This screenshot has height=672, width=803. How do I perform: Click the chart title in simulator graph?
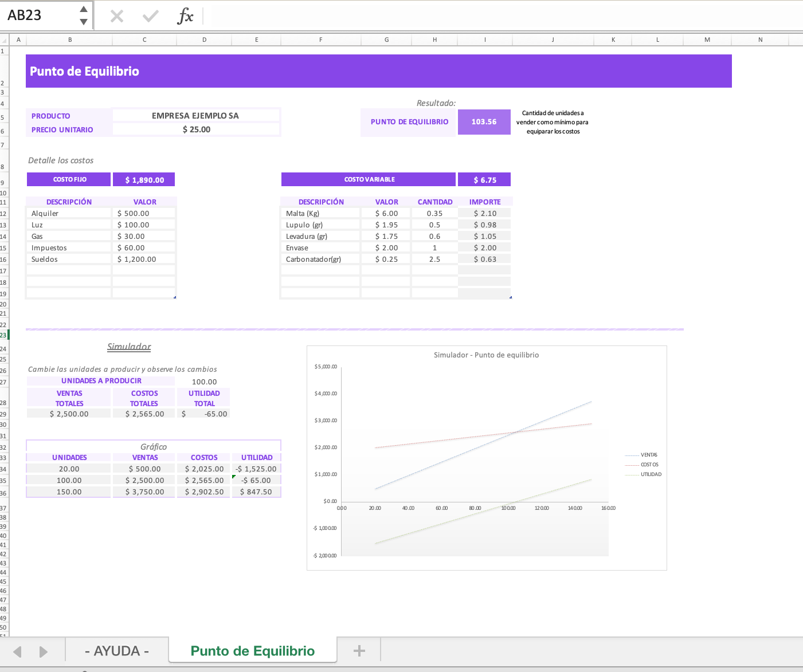(486, 355)
